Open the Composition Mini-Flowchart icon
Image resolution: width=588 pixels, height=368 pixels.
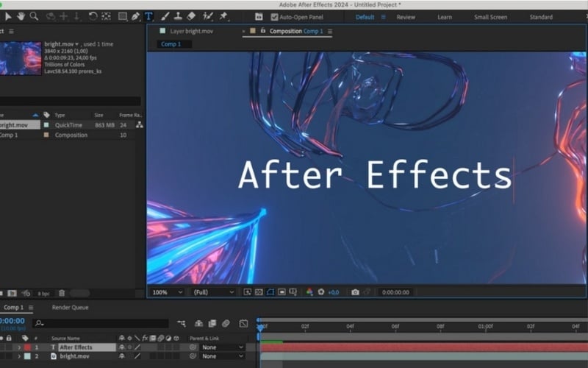(x=181, y=323)
